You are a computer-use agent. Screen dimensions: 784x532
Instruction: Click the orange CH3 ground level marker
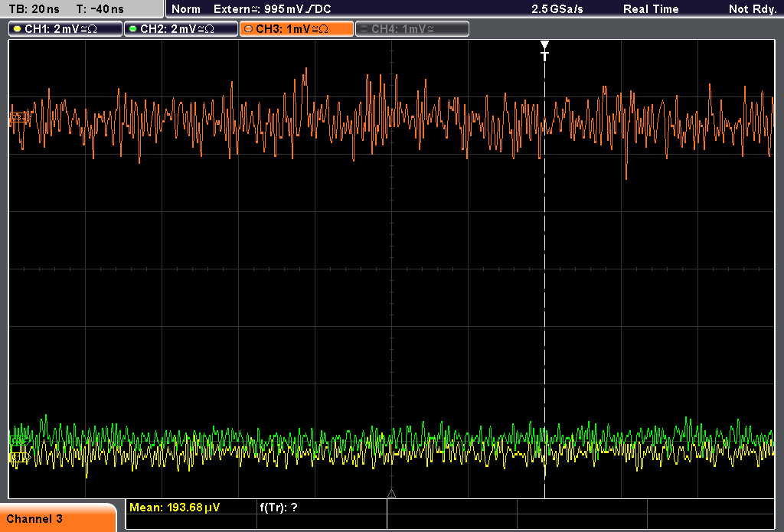19,118
